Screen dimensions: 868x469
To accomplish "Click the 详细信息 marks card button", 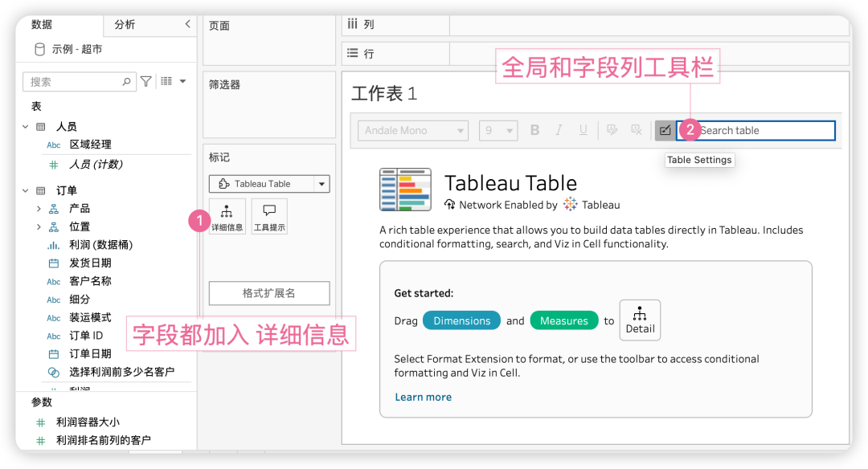I will (227, 217).
